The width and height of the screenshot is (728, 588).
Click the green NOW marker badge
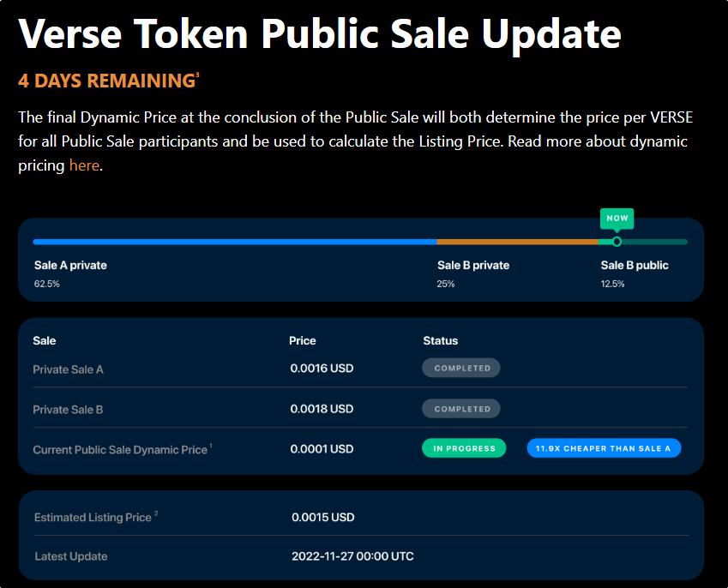coord(617,219)
